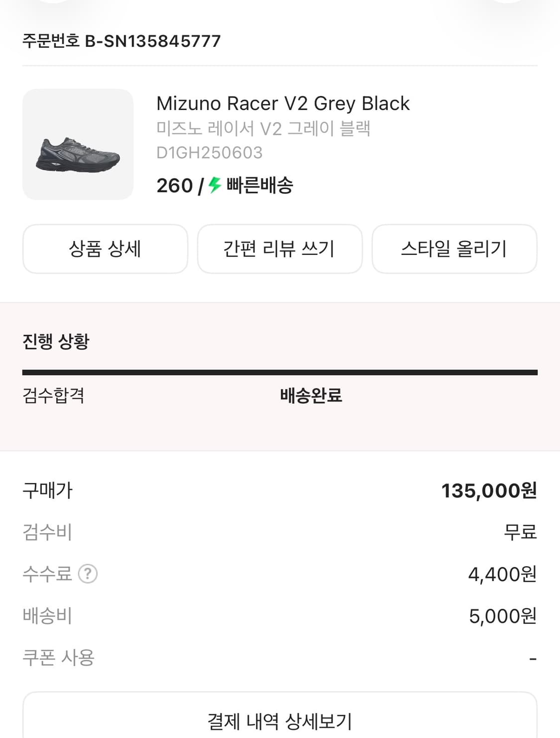Open 결제 내역 상세보기 payment details

pos(280,720)
